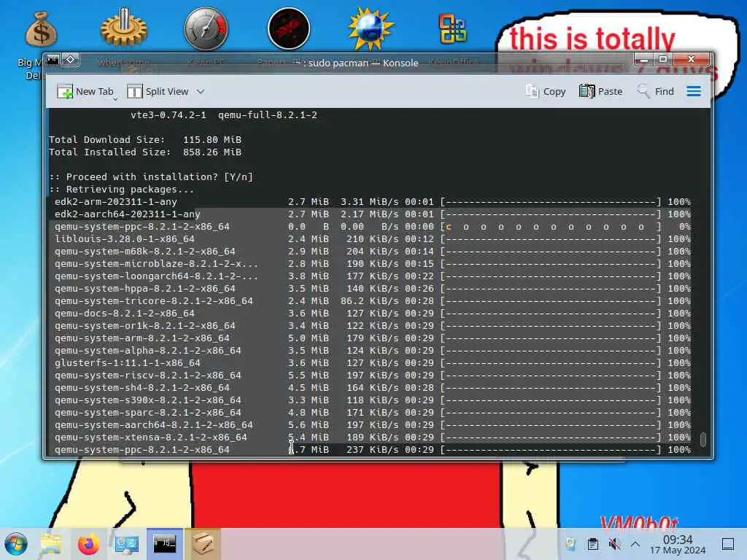
Task: Click the Paste toolbar button
Action: click(x=601, y=91)
